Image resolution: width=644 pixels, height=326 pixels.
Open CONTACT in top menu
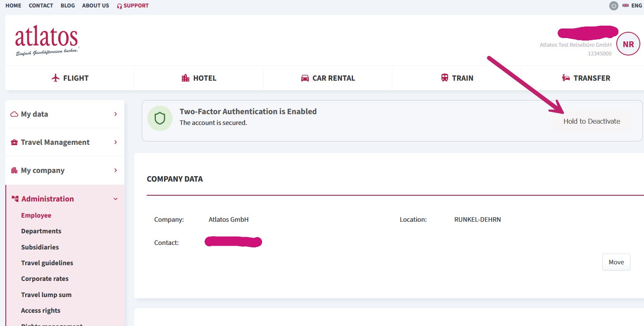(x=41, y=5)
